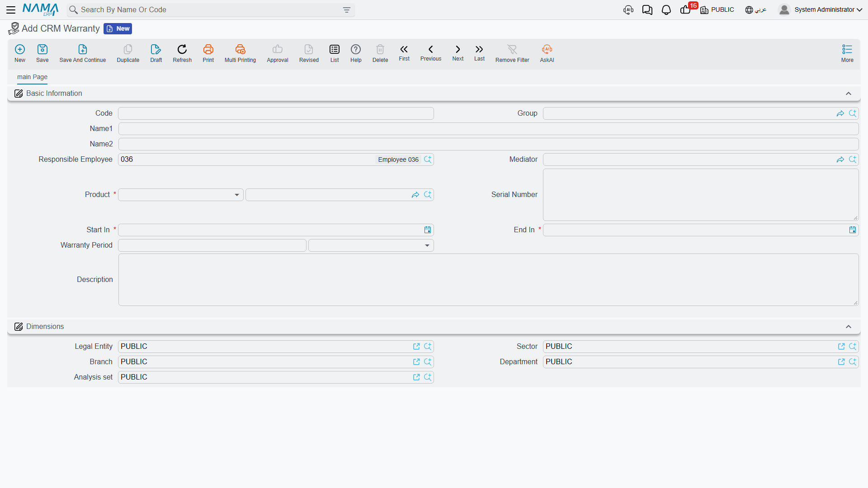Open System Administrator user dropdown
Screen dimensions: 868x488
821,9
